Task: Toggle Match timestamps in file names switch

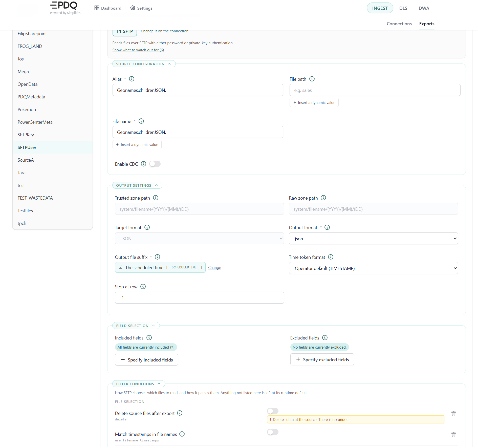Action: [x=273, y=432]
